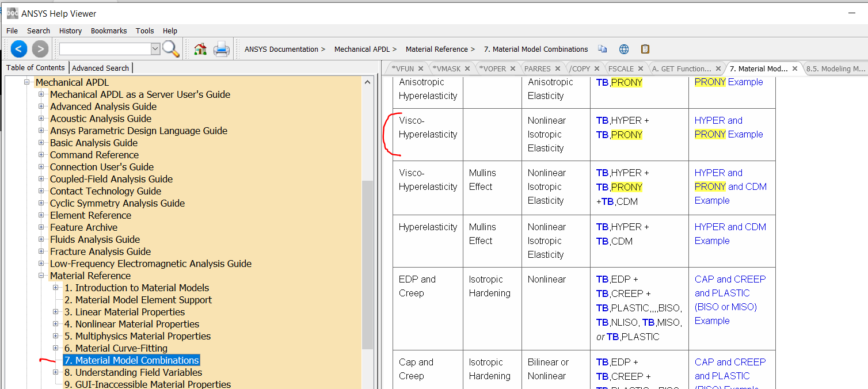Screen dimensions: 868x389
Task: Close the FSCALE tab
Action: [641, 68]
